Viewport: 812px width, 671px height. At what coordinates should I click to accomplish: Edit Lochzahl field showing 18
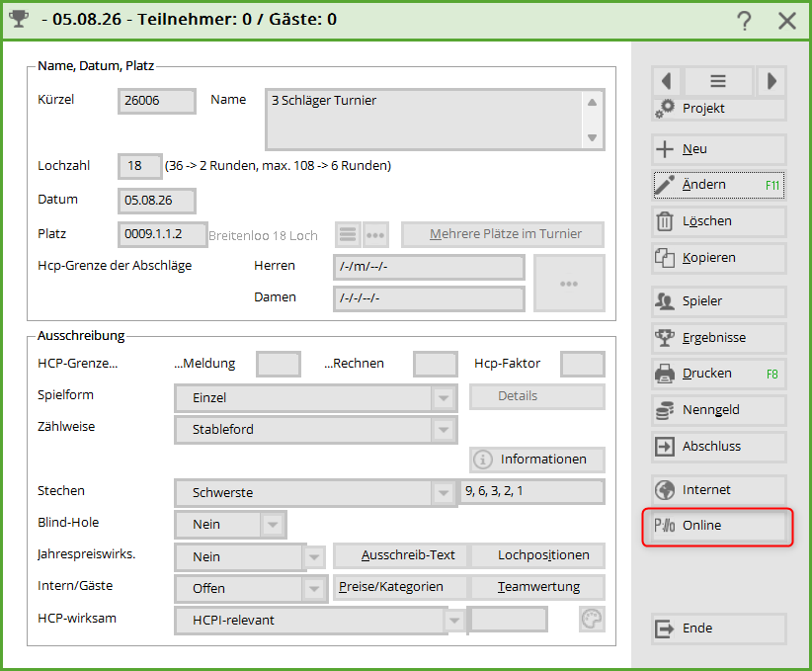(140, 166)
